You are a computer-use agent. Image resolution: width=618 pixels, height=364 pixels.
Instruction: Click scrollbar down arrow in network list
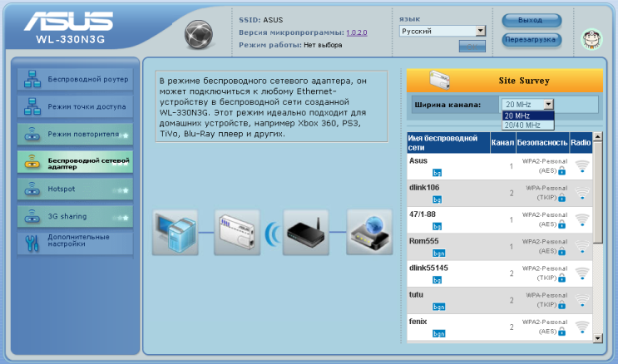(x=597, y=338)
